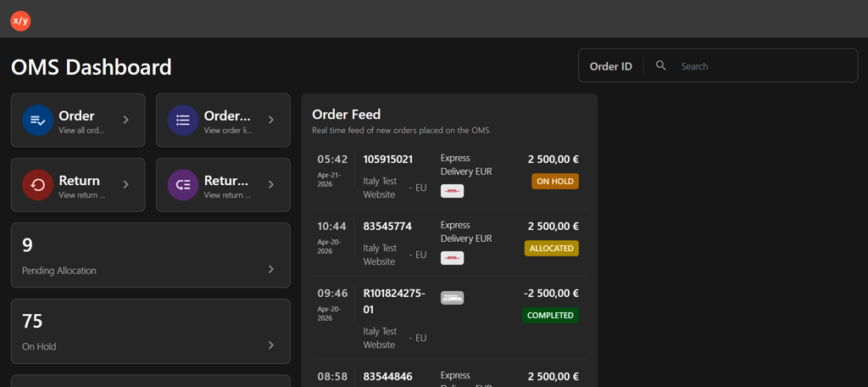868x387 pixels.
Task: Click the grey carrier logo for R101824275-01
Action: [453, 298]
